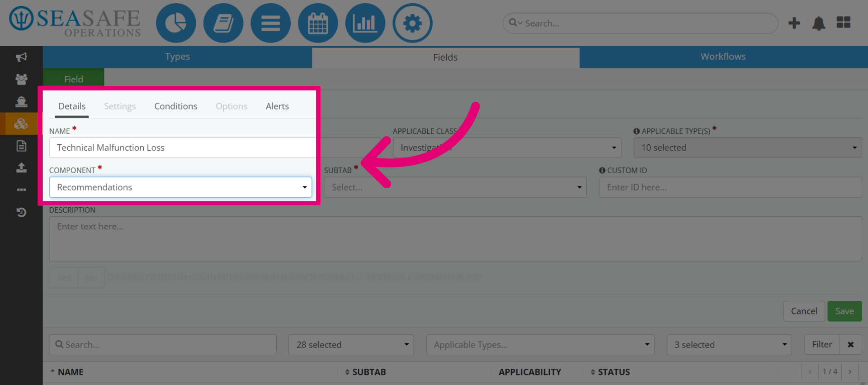Image resolution: width=868 pixels, height=385 pixels.
Task: Click the document sidebar icon
Action: 21,146
